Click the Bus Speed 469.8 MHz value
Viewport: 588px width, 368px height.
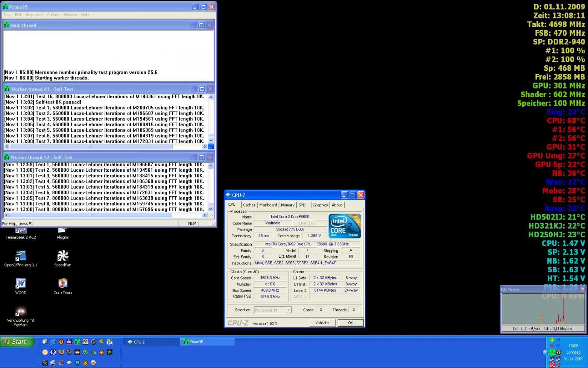click(270, 290)
